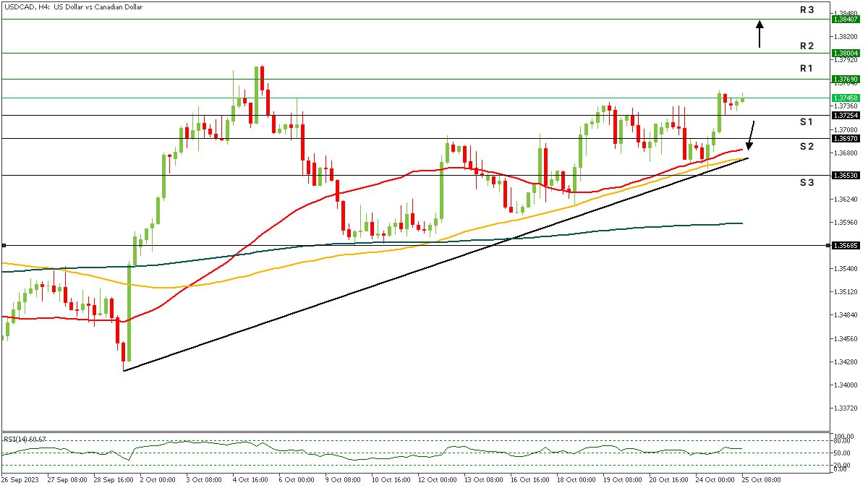868x488 pixels.
Task: Click the 3 Oct 08:00 time label
Action: pos(205,479)
